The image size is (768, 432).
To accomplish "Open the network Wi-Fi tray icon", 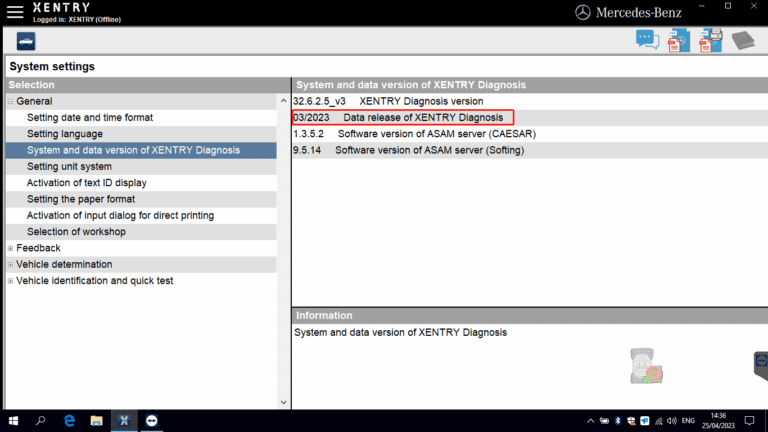I will click(659, 421).
